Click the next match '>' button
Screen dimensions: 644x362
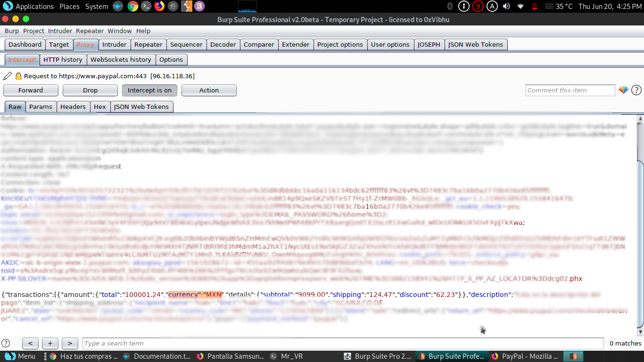pos(70,343)
